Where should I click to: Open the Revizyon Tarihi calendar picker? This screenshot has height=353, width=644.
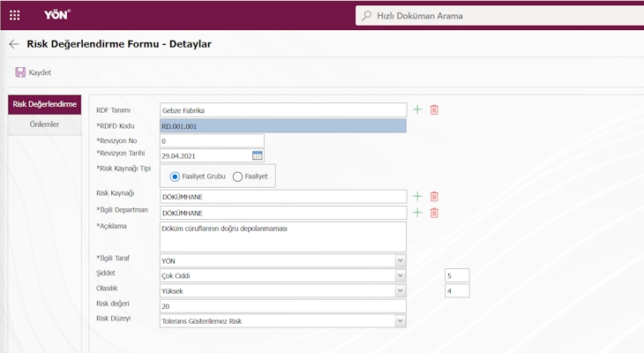[257, 155]
